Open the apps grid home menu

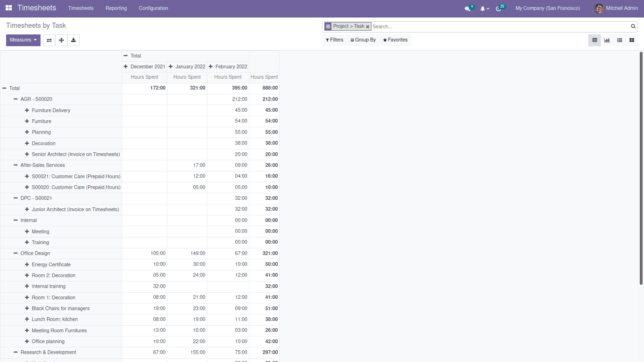click(8, 8)
